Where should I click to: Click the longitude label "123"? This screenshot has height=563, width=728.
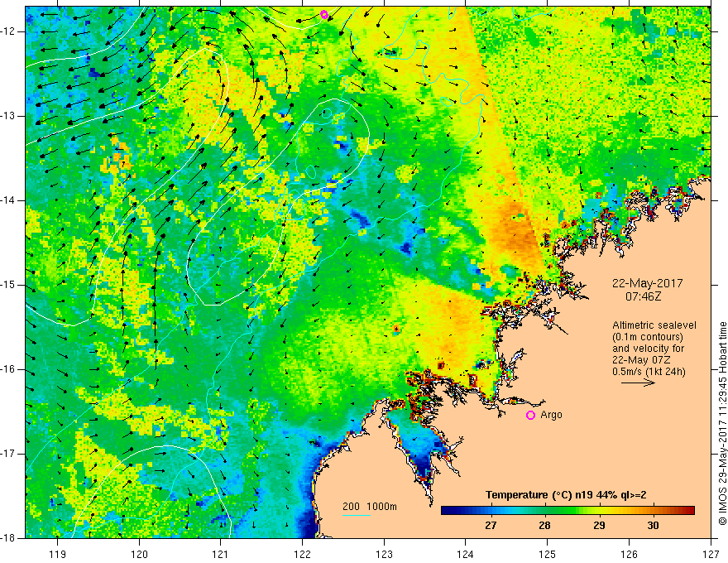pyautogui.click(x=384, y=554)
